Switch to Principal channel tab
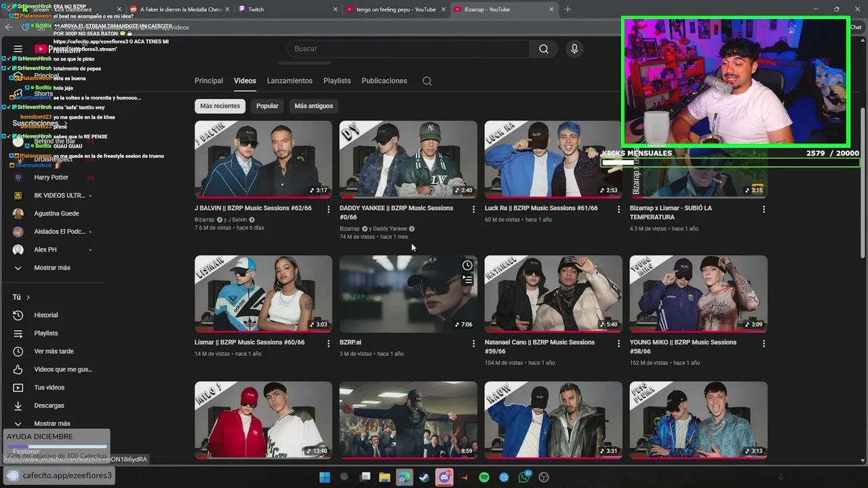Viewport: 868px width, 488px height. [209, 81]
